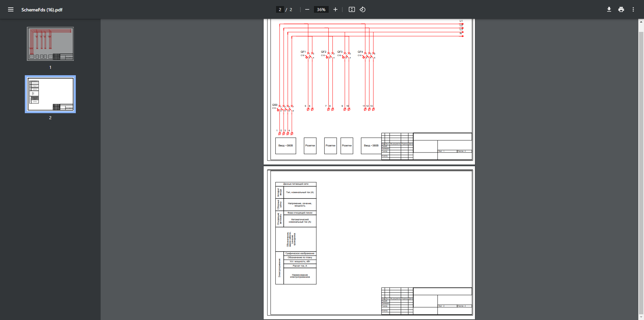644x320 pixels.
Task: Click the Наименование электроприемника cell
Action: point(300,276)
